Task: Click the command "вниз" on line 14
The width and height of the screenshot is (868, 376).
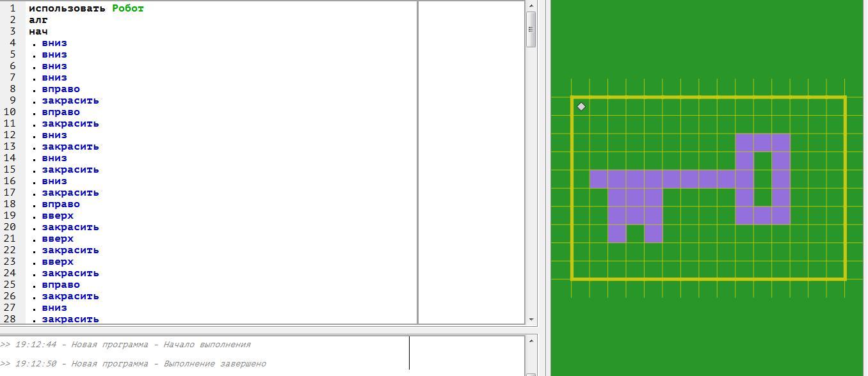Action: click(54, 158)
